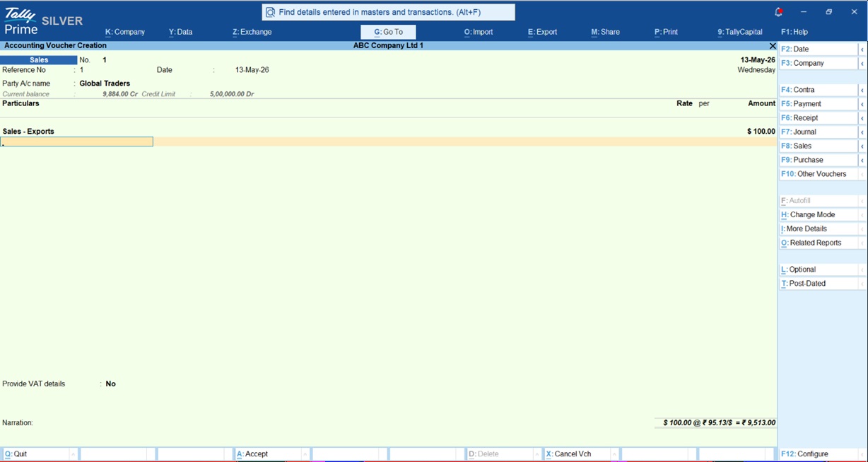Click F2: Date button

(818, 50)
